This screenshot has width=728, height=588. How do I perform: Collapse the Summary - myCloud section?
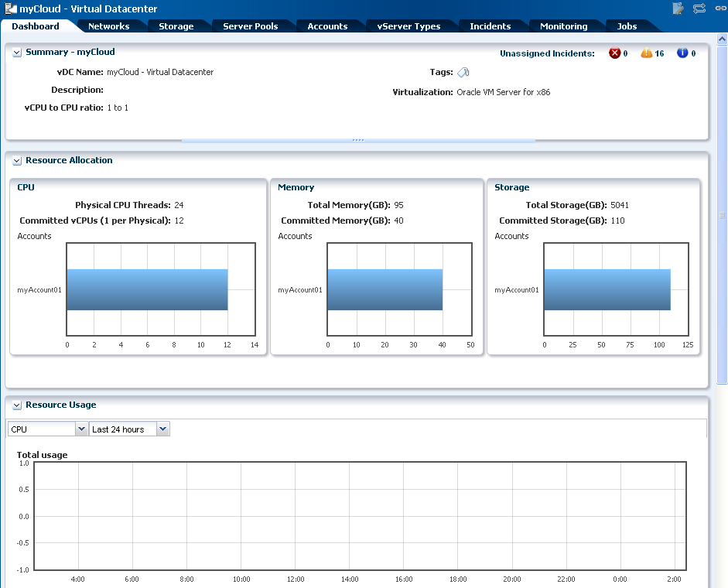[17, 53]
